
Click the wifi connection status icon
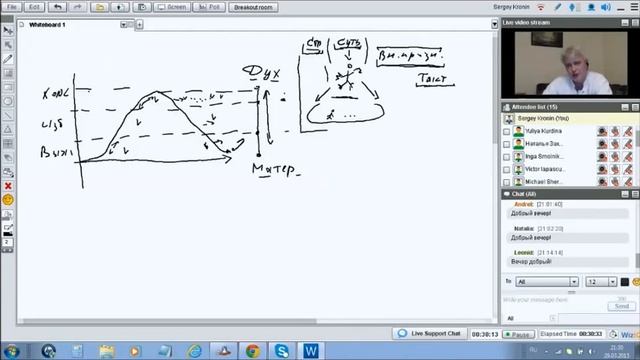(x=541, y=7)
